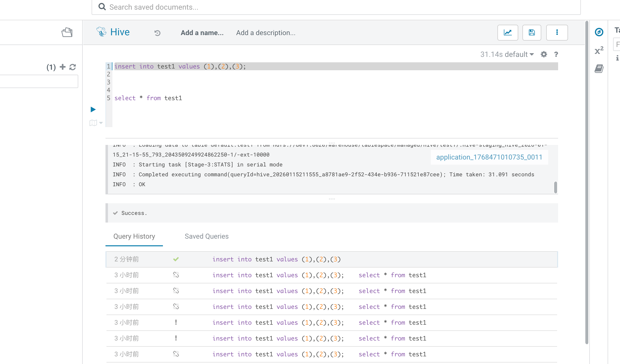This screenshot has height=364, width=620.
Task: Refresh the database list
Action: (x=72, y=67)
